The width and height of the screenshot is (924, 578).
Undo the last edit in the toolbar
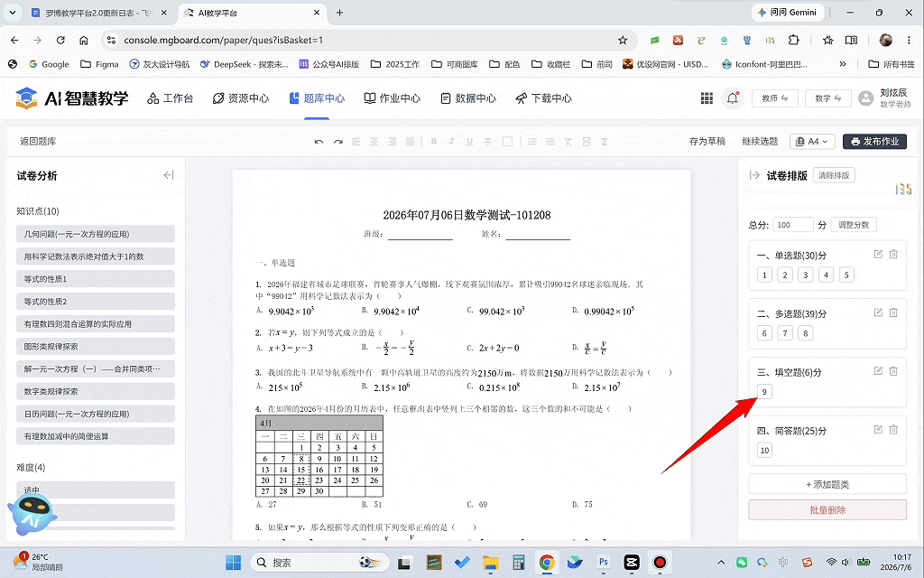(x=319, y=142)
